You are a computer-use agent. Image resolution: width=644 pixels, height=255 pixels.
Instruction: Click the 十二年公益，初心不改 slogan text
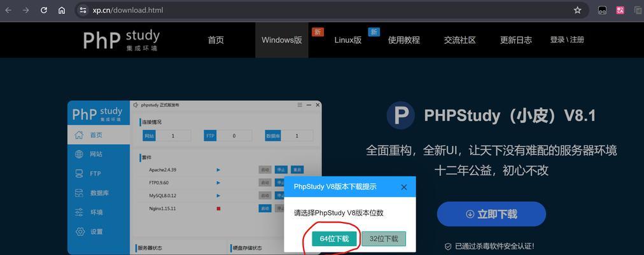[491, 170]
